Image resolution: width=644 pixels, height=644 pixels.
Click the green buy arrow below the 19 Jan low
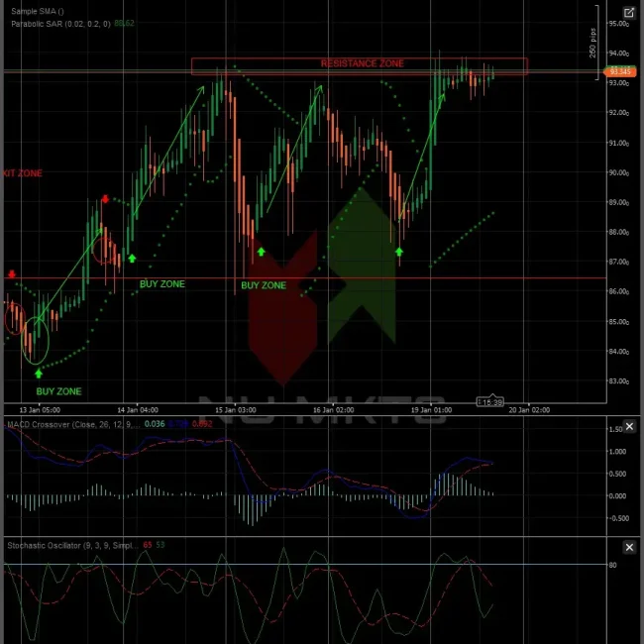[399, 253]
